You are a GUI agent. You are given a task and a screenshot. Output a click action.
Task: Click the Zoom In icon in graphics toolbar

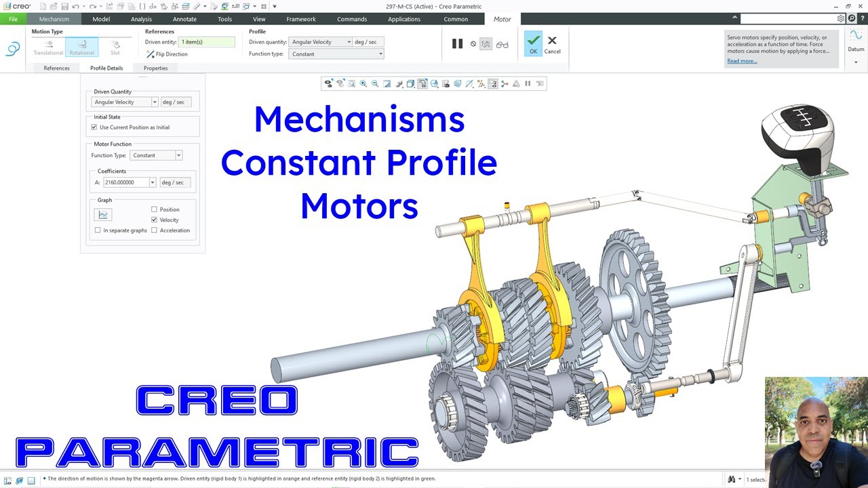(x=363, y=83)
